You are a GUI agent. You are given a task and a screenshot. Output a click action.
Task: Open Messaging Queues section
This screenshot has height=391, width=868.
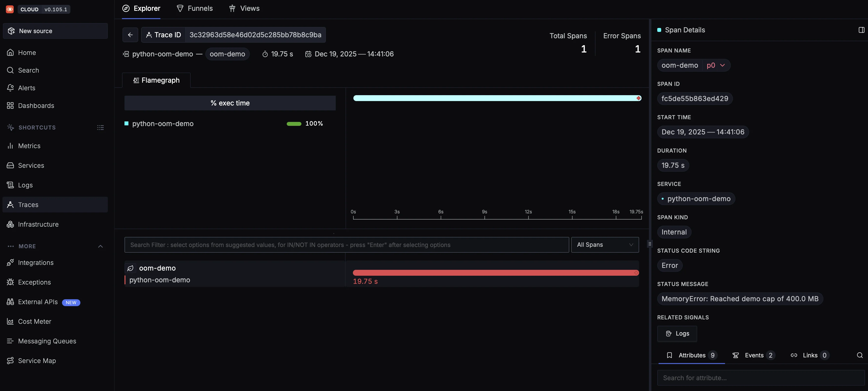pos(47,341)
